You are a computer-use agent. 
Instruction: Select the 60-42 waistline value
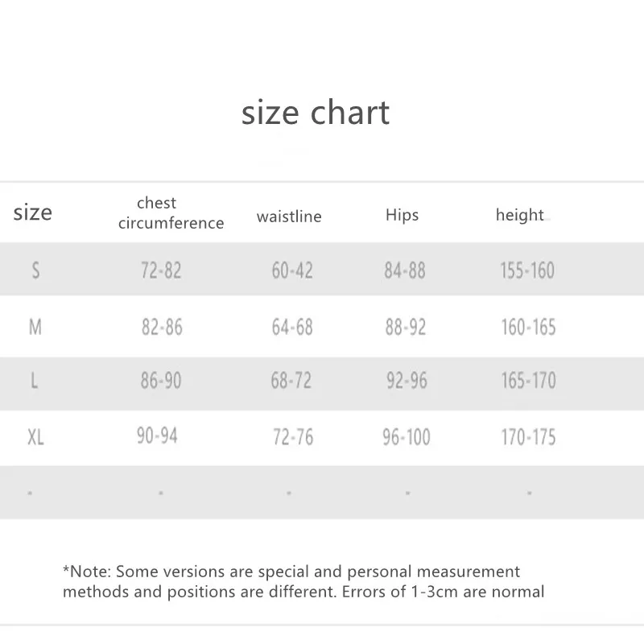pos(292,270)
